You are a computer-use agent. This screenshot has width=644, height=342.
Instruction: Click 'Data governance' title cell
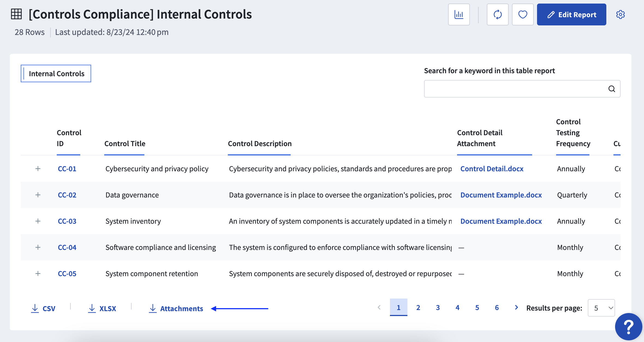point(132,195)
